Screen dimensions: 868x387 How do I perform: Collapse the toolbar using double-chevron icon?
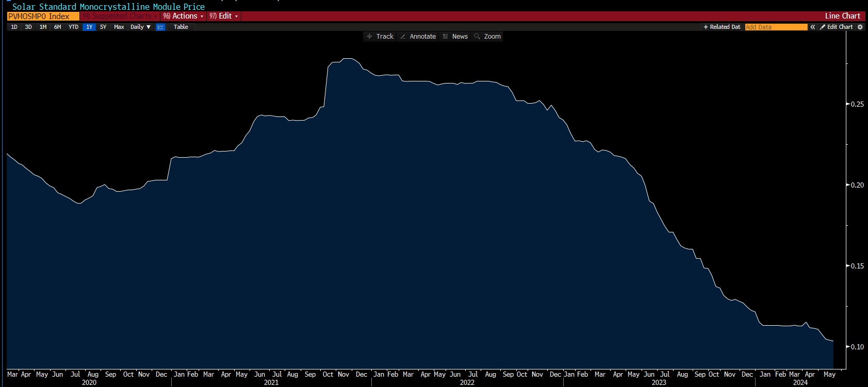pos(813,27)
